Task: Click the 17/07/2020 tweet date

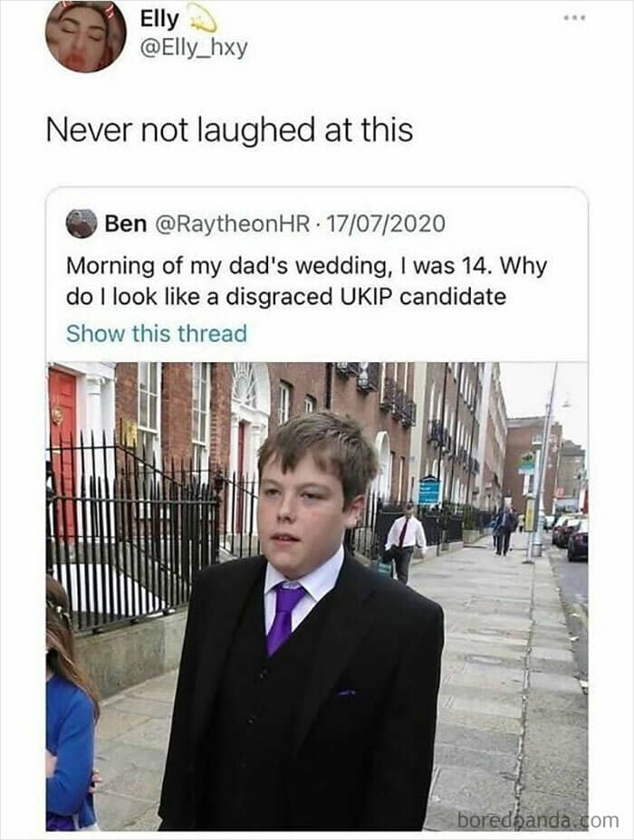Action: (x=385, y=224)
